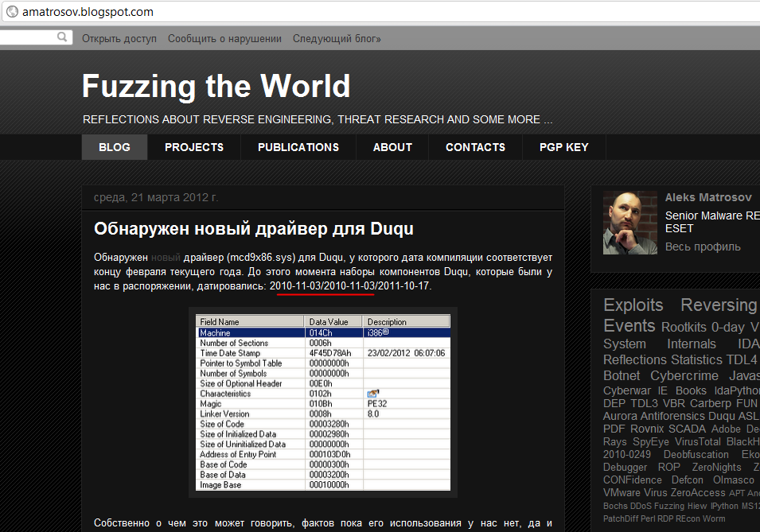Open the ABOUT page
This screenshot has height=532, width=760.
392,147
